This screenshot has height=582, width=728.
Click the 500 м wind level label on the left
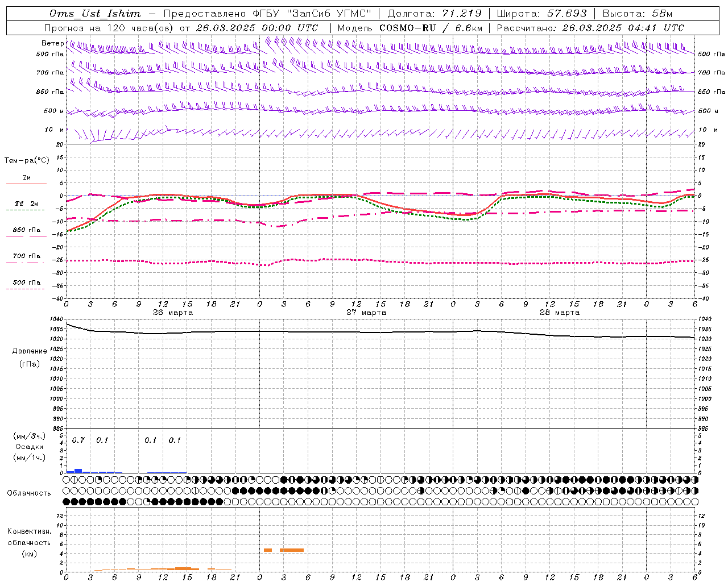tap(53, 111)
